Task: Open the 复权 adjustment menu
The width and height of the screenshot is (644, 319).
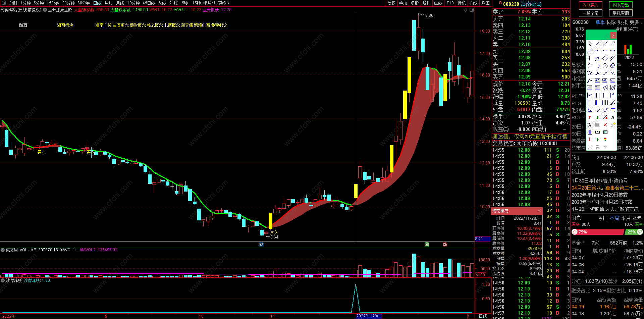Action: click(x=391, y=3)
